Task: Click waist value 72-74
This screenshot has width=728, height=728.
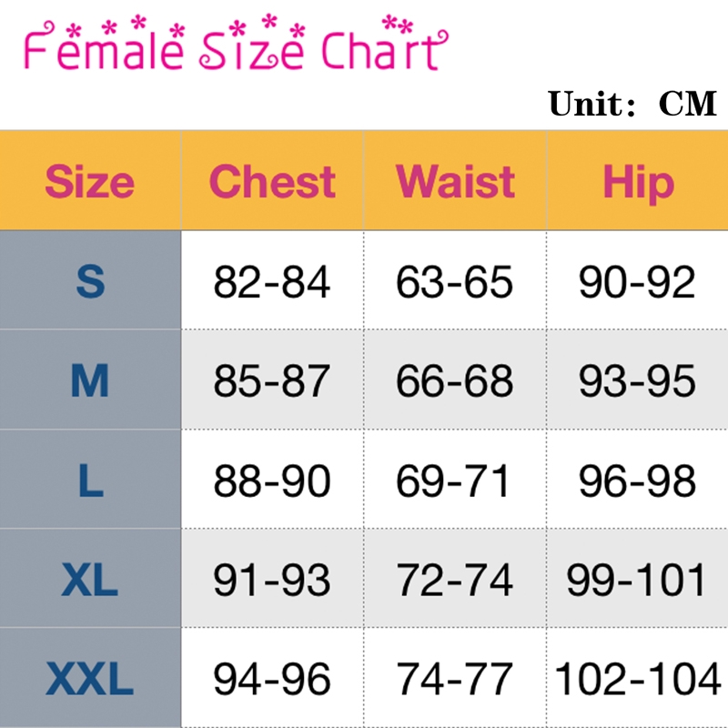Action: tap(455, 580)
